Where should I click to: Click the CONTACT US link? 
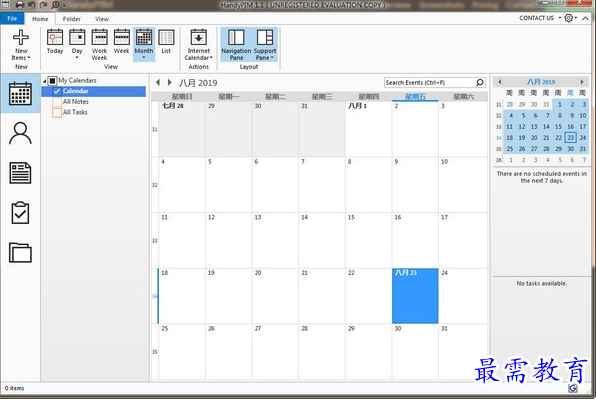click(536, 18)
